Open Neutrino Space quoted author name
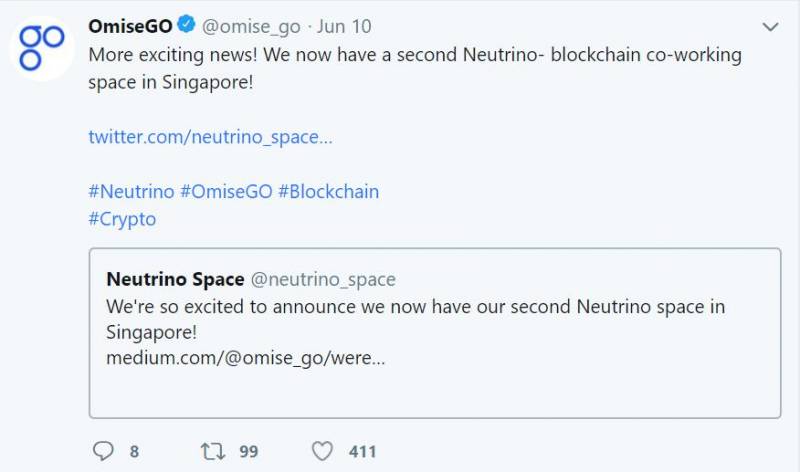 click(x=175, y=279)
